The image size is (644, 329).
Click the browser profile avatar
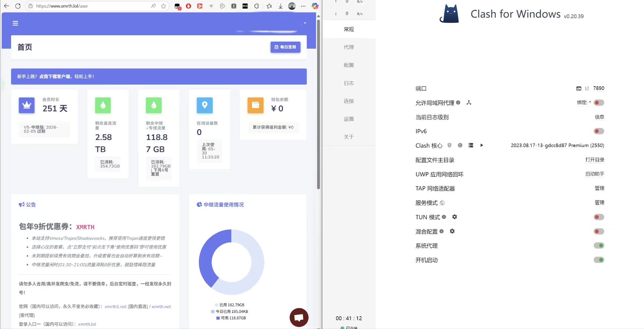(x=292, y=6)
